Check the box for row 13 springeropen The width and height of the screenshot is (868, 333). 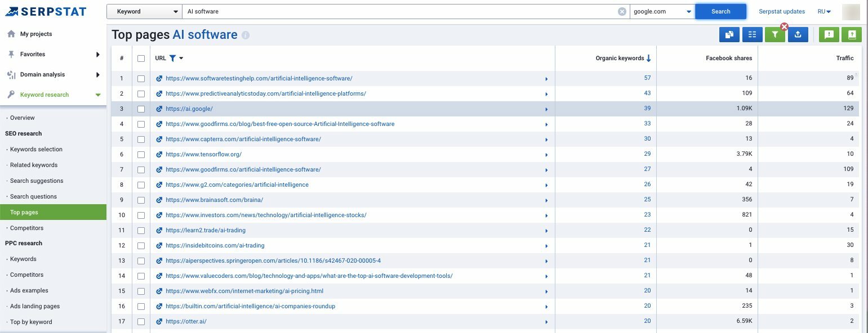(141, 261)
